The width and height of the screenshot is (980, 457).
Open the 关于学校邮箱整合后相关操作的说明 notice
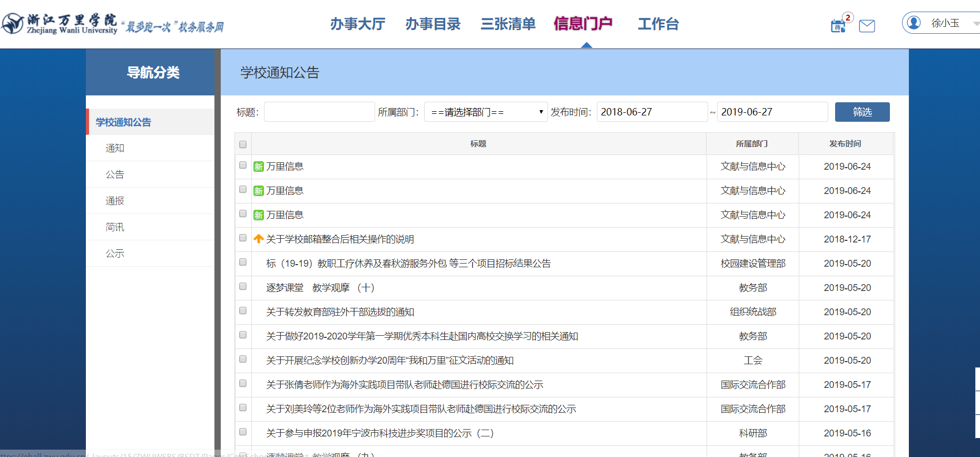click(340, 239)
